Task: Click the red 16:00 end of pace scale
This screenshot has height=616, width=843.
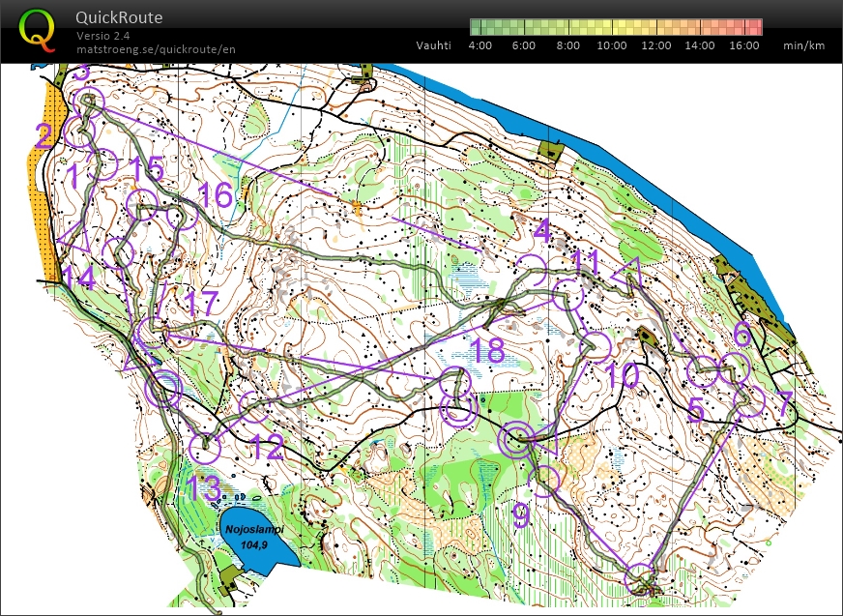Action: 753,27
